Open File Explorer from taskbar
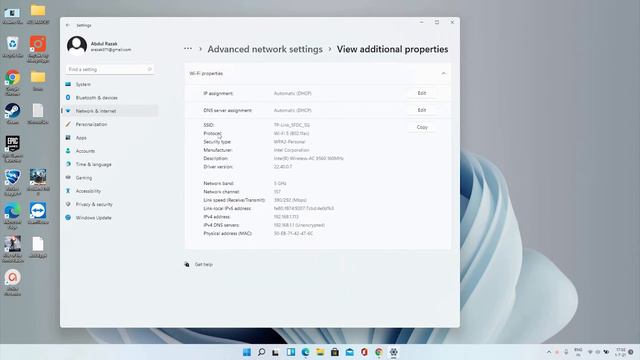 [320, 352]
